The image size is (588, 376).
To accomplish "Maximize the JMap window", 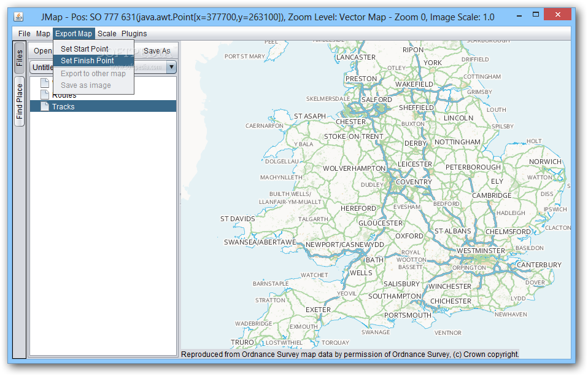I will [536, 15].
